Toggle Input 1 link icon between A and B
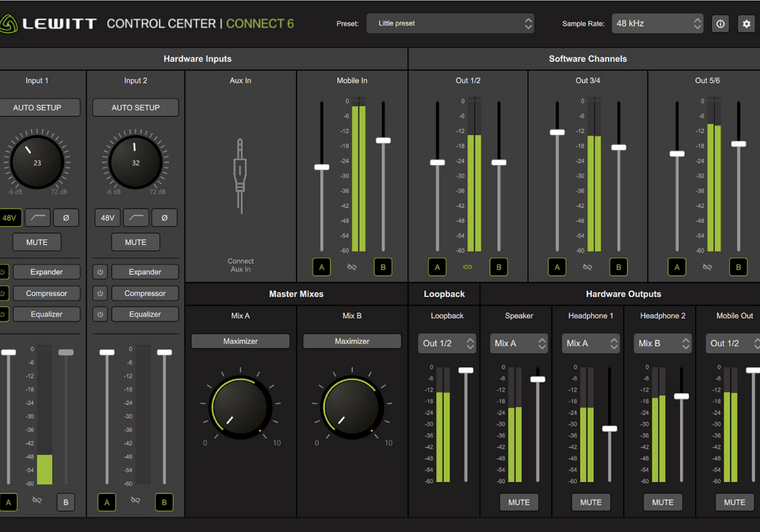Image resolution: width=760 pixels, height=532 pixels. [37, 500]
